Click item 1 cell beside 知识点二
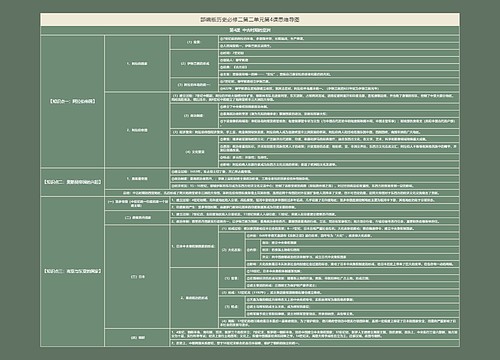The image size is (500, 360). click(x=137, y=179)
